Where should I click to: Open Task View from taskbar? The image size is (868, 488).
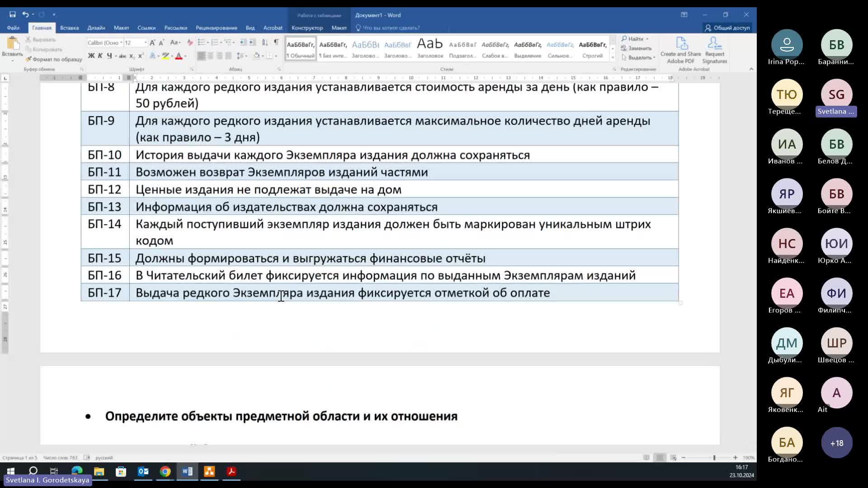[x=54, y=471]
